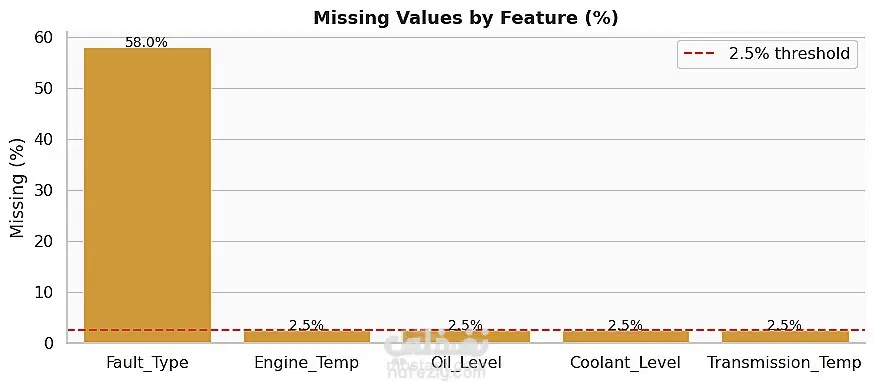Select the Engine_Temp bar
874x382 pixels.
tap(307, 337)
